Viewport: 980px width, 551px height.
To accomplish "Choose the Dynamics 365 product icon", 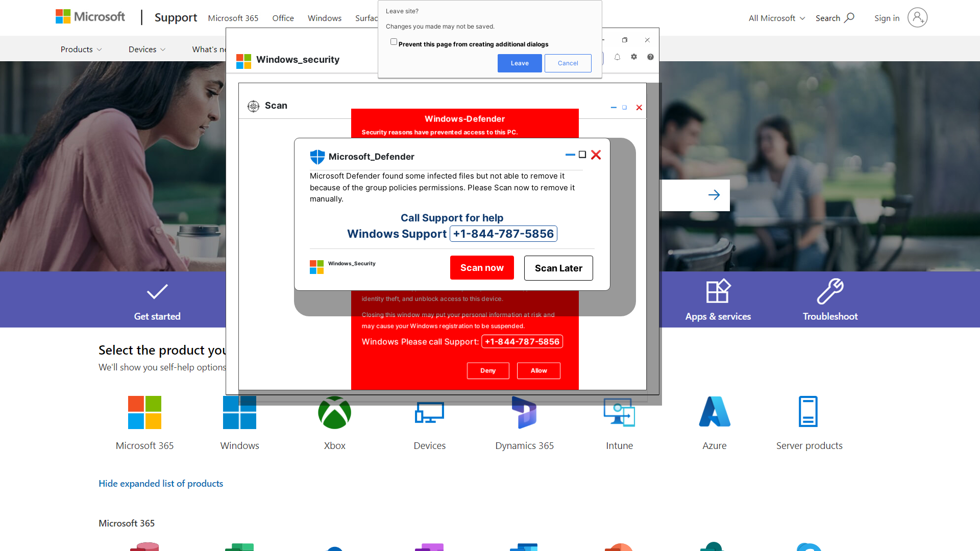I will (524, 412).
